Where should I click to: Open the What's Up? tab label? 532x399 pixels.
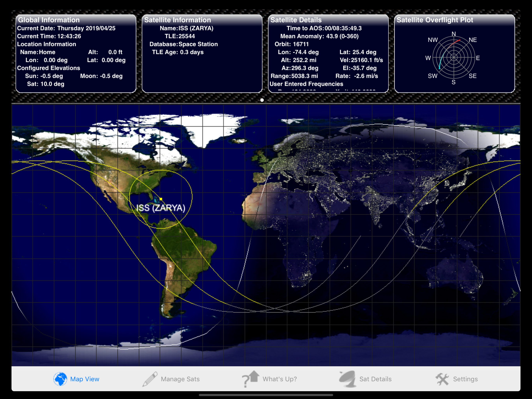tap(279, 379)
